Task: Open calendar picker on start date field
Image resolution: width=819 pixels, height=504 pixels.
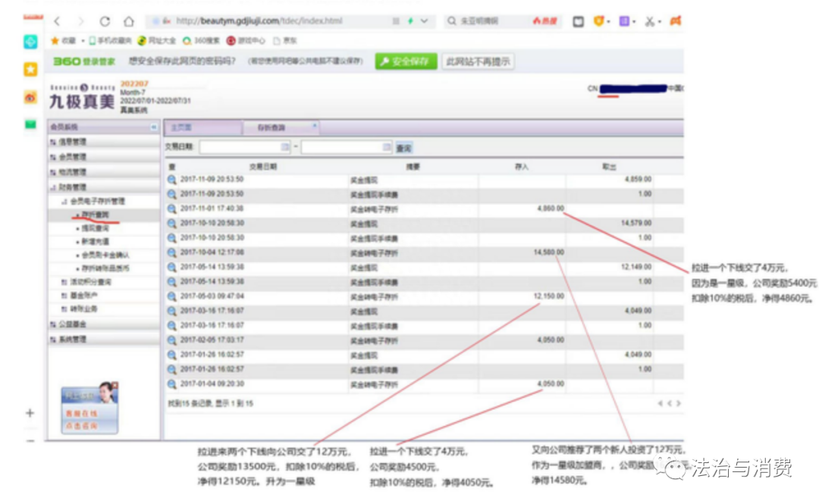Action: [x=285, y=147]
